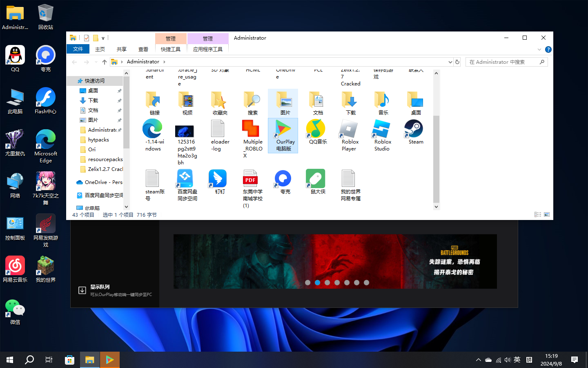Viewport: 588px width, 368px height.
Task: Click the file list vertical scrollbar
Action: (x=436, y=159)
